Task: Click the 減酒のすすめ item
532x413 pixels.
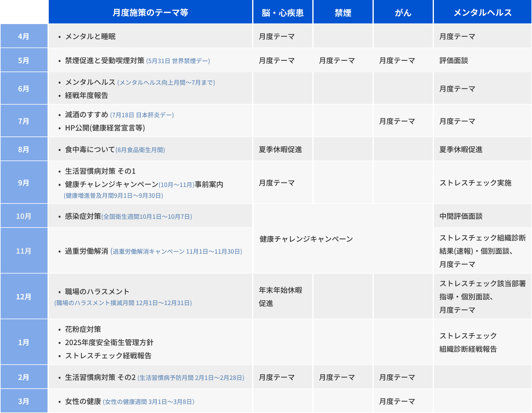Action: [x=87, y=115]
